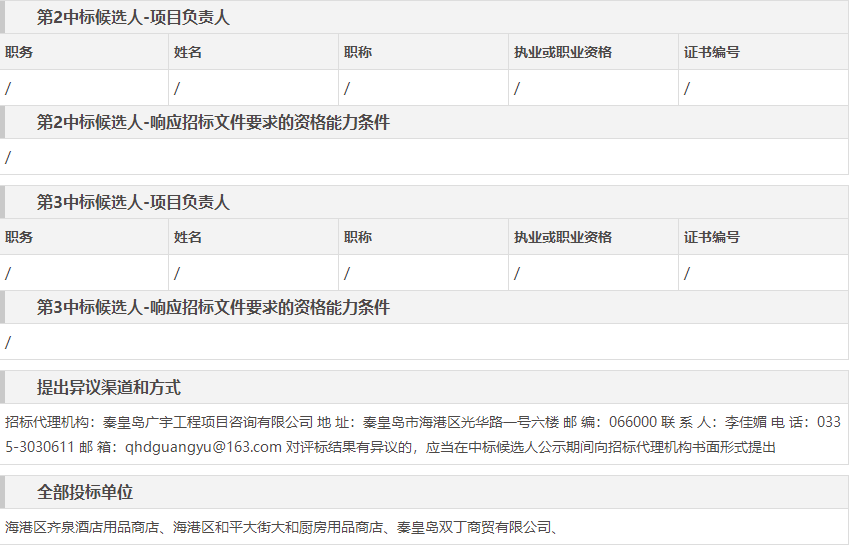Select 职务 column header in 第2中标候选人 table
This screenshot has height=546, width=850.
tap(19, 52)
